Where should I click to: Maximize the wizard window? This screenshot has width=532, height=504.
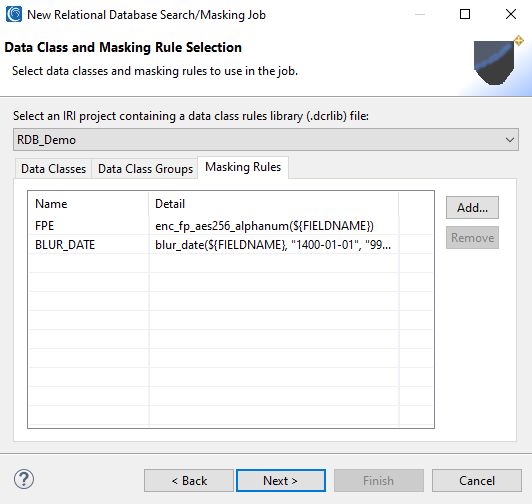coord(465,14)
